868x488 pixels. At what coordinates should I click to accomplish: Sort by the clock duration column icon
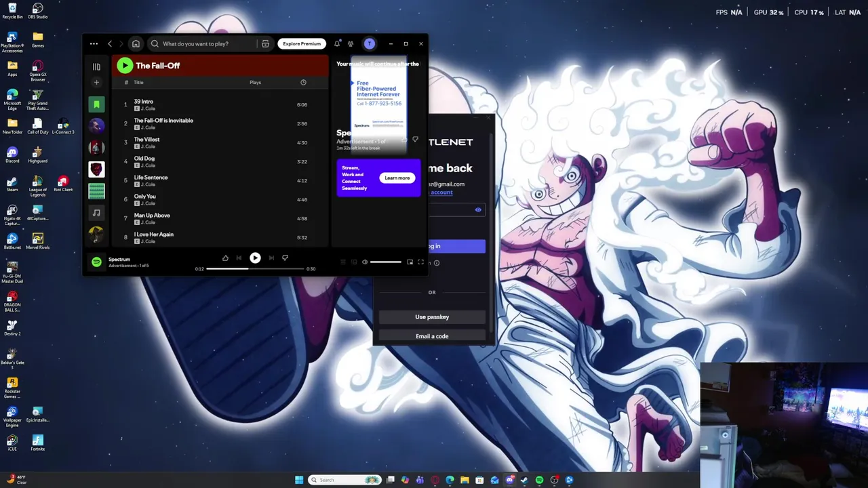[303, 83]
